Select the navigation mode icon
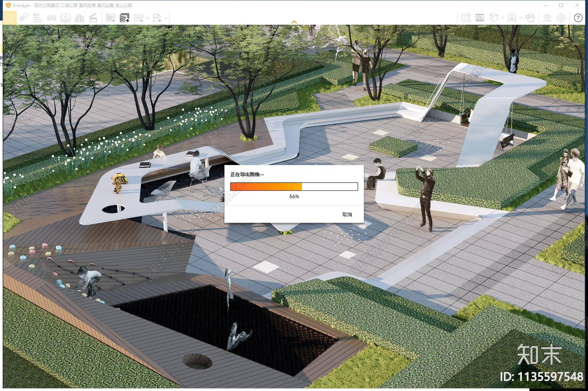 pos(512,18)
